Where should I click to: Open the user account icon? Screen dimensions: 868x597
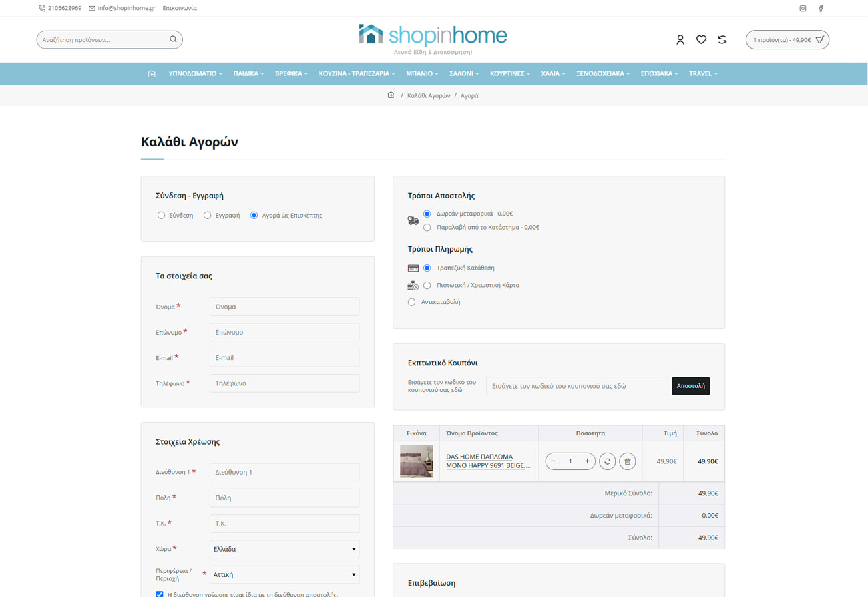coord(680,40)
